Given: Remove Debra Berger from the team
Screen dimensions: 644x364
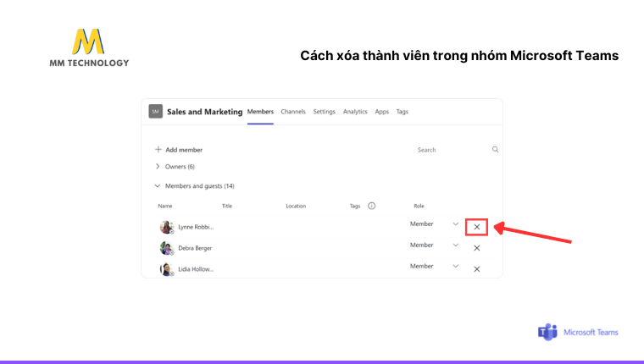Looking at the screenshot, I should coord(476,248).
